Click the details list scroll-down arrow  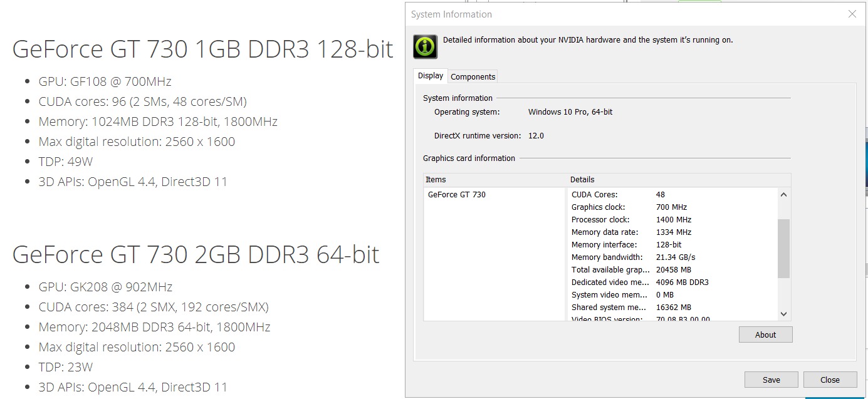[x=783, y=314]
